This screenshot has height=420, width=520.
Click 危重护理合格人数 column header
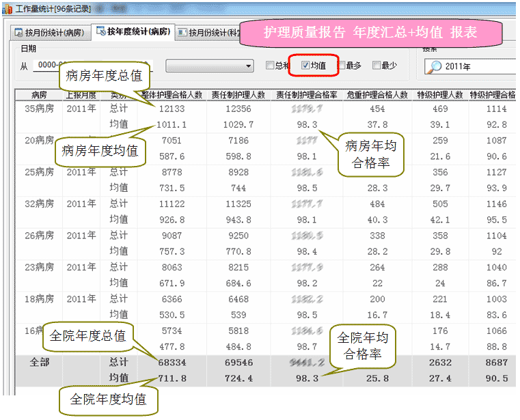click(x=377, y=95)
